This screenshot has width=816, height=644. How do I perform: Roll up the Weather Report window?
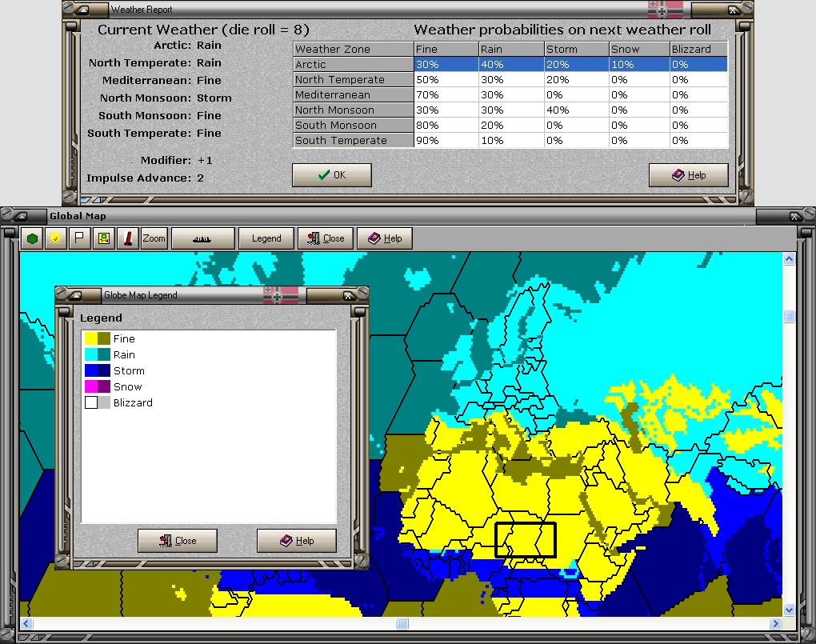(82, 10)
